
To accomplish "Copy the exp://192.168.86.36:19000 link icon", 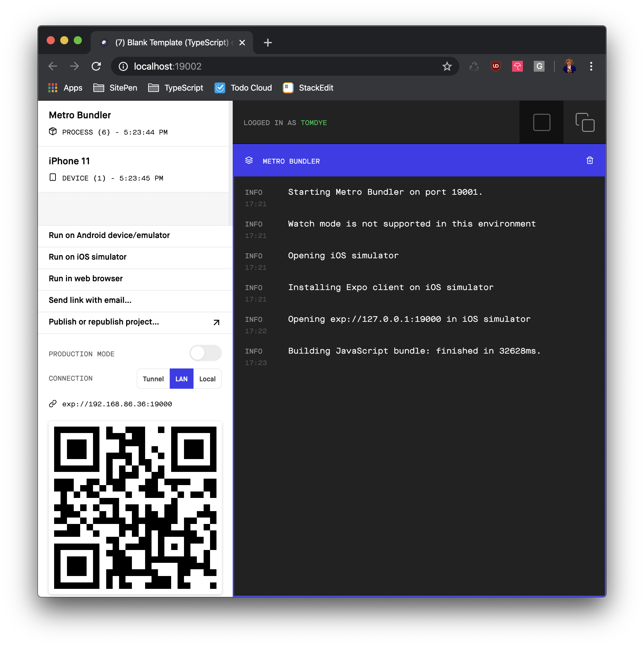I will click(53, 404).
